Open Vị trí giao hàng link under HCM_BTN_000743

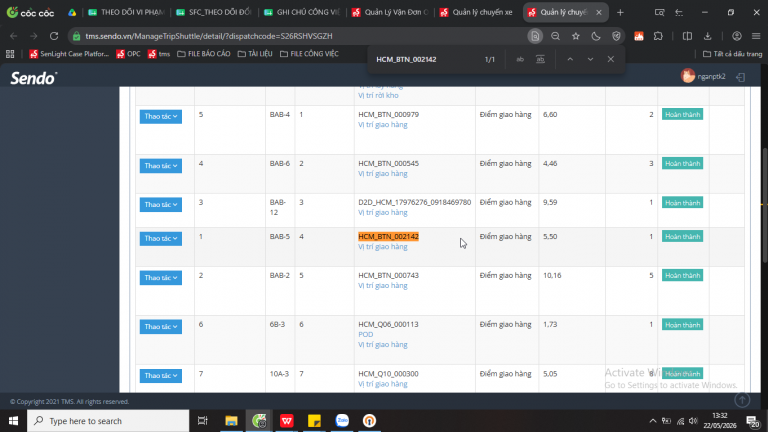pyautogui.click(x=383, y=286)
